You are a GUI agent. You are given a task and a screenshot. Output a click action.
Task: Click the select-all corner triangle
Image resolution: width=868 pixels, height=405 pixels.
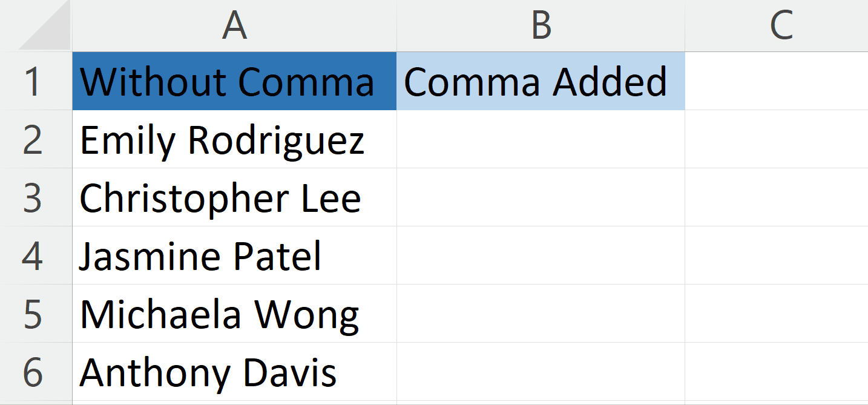[35, 27]
